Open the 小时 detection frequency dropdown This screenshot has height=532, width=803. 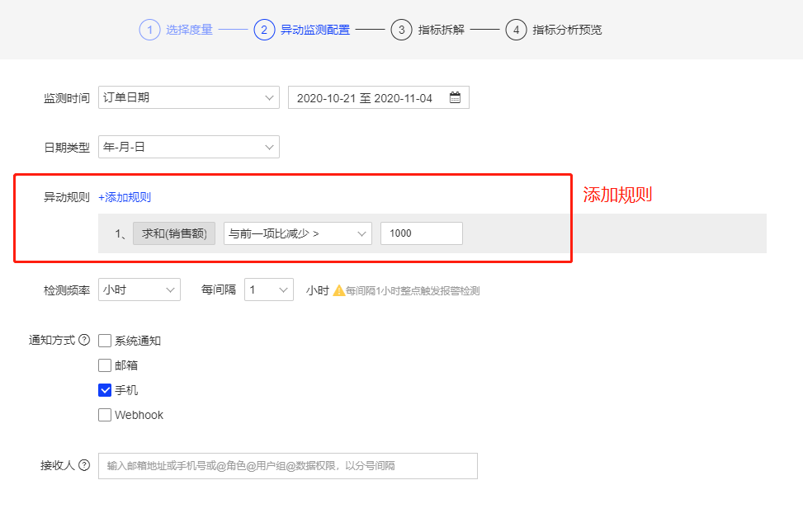click(139, 290)
